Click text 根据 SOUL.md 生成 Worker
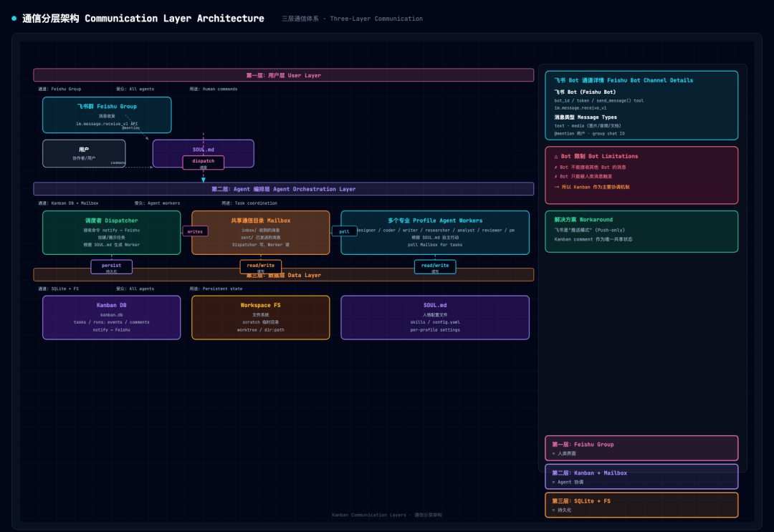The width and height of the screenshot is (774, 532). 112,245
